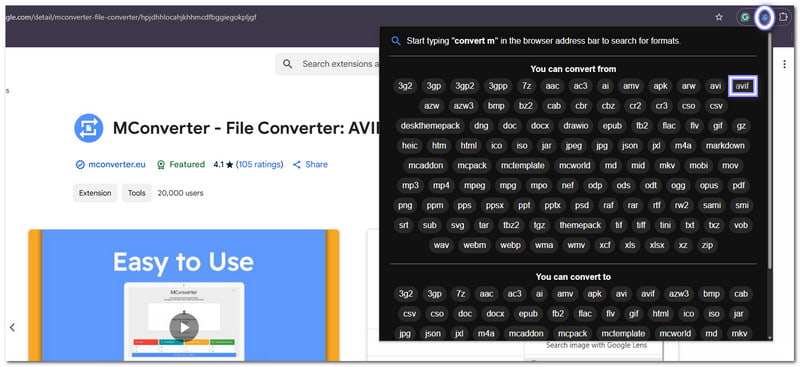The image size is (800, 367).
Task: Click the search magnifier in Web Store
Action: coord(288,64)
